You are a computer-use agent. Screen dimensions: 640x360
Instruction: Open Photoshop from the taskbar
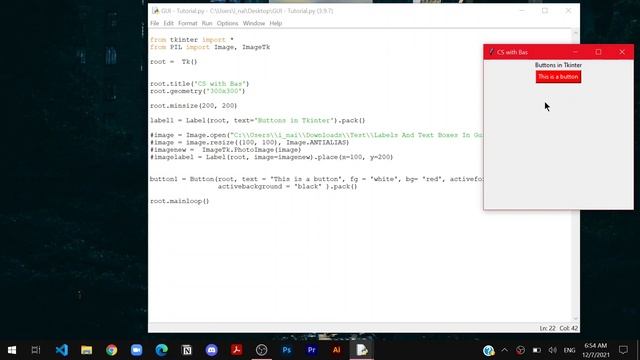pos(287,350)
